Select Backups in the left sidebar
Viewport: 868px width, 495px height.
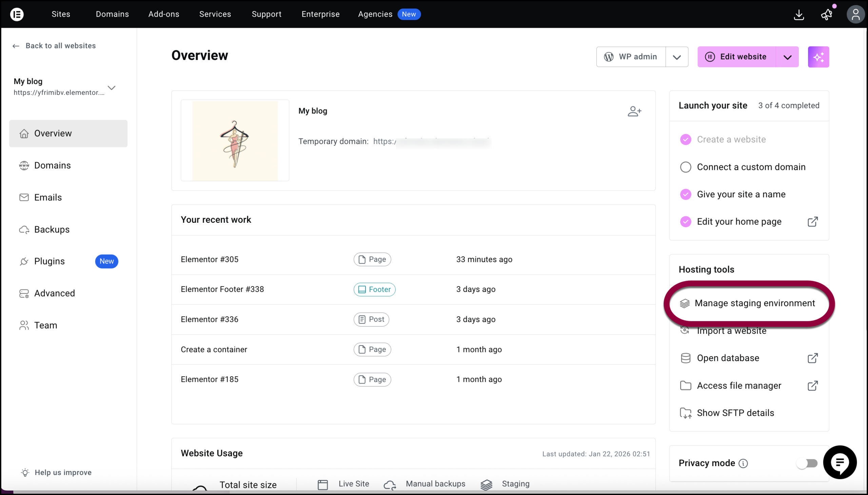tap(52, 230)
